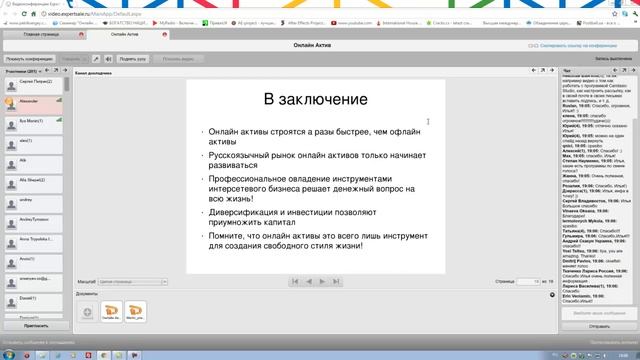The height and width of the screenshot is (360, 640).
Task: Move presenter channel panel right
Action: point(551,71)
